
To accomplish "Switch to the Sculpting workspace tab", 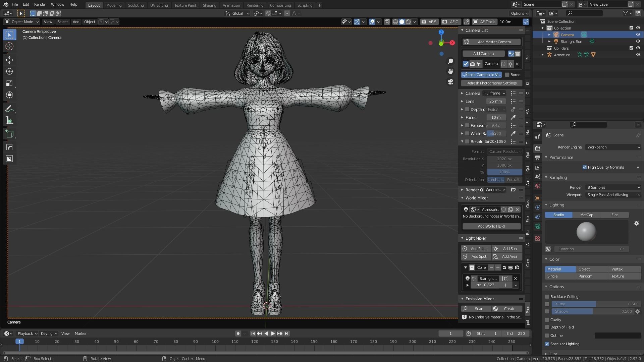I will (x=136, y=5).
